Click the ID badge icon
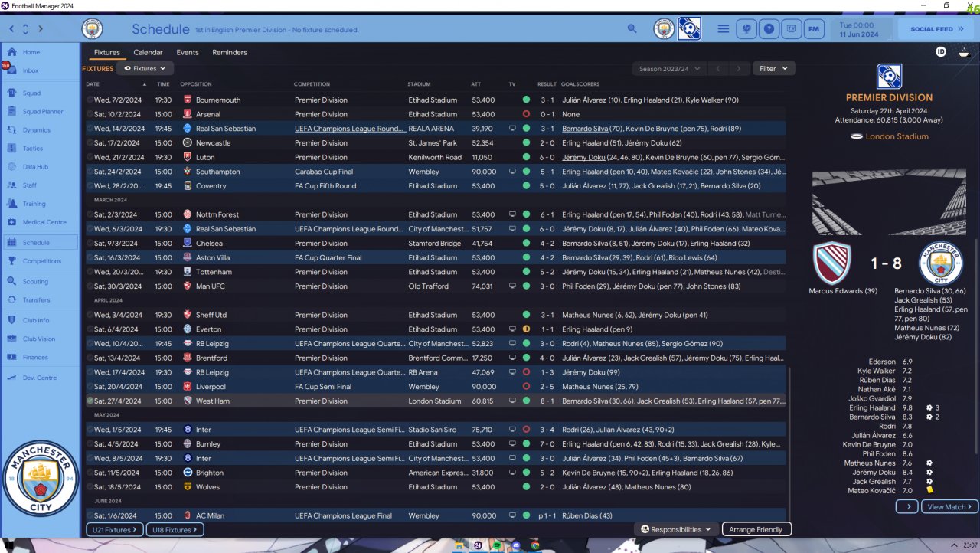Viewport: 980px width, 553px height. (942, 52)
